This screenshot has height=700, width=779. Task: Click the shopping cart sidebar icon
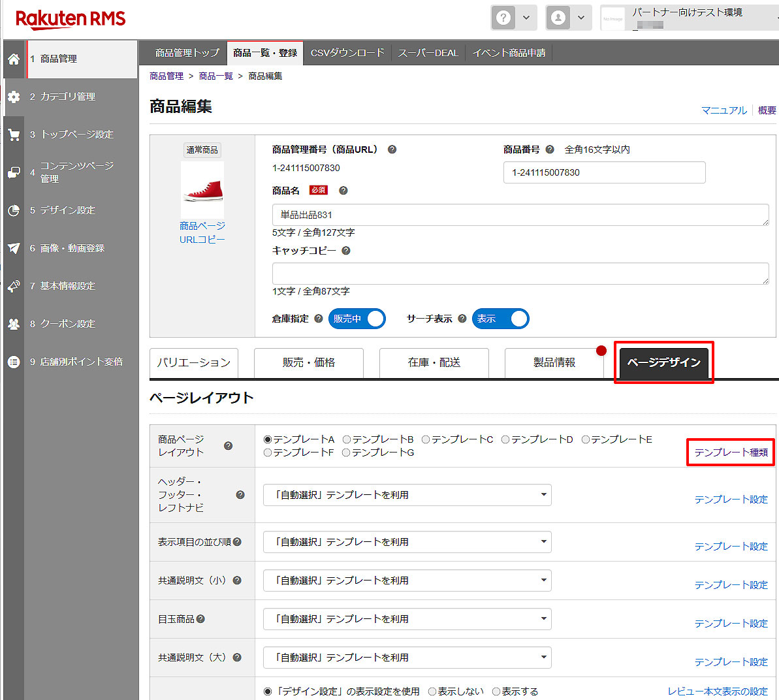coord(13,135)
